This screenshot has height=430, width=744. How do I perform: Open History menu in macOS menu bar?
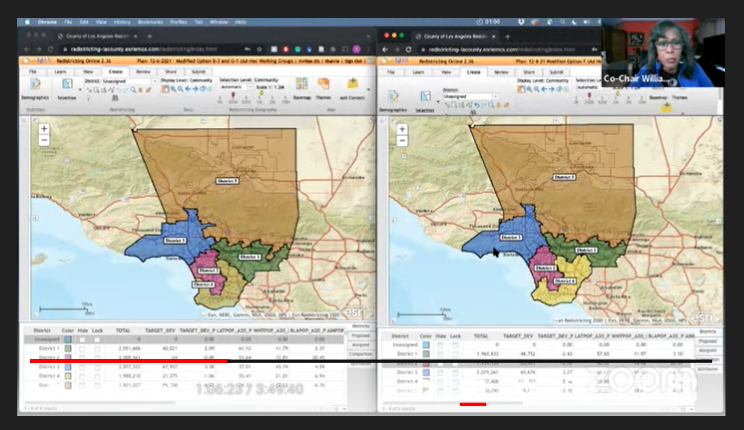tap(121, 22)
